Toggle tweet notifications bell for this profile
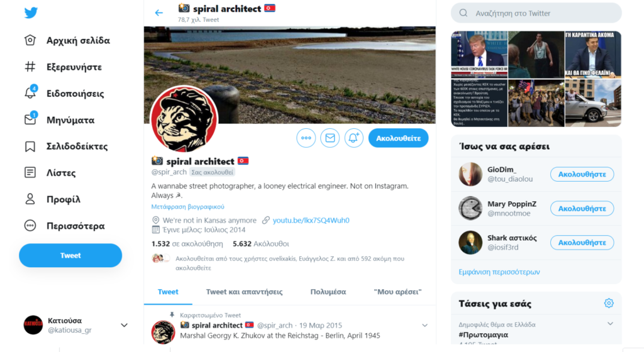 pos(353,138)
